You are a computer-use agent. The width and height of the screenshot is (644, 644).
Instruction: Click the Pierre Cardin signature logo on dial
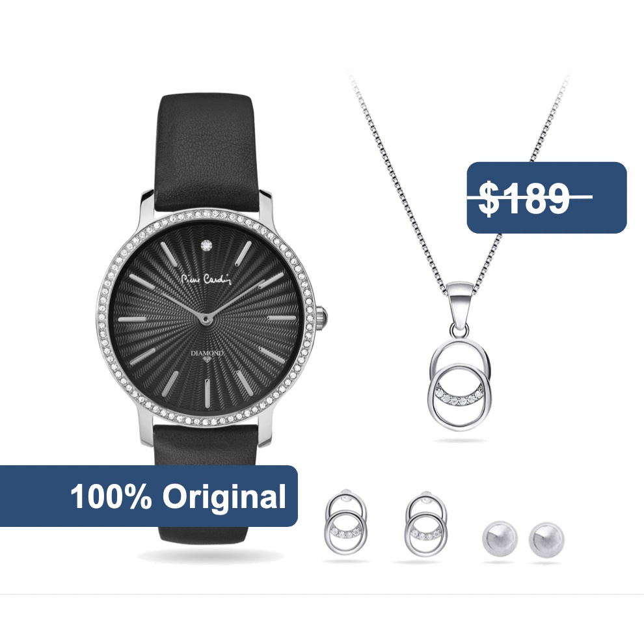click(x=207, y=279)
